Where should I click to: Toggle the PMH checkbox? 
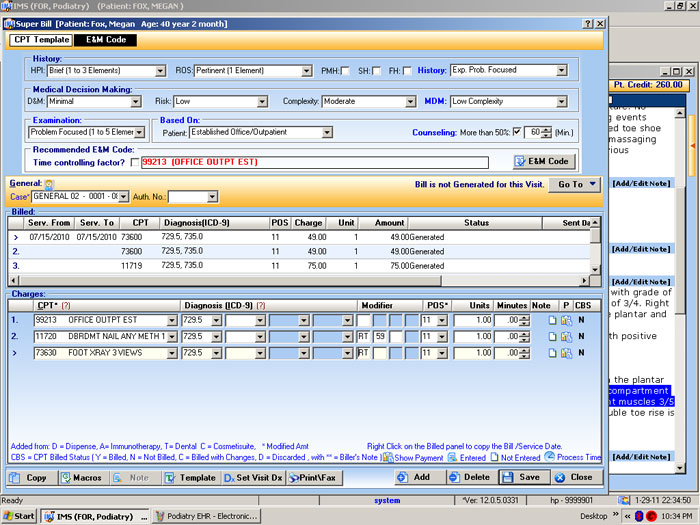345,71
